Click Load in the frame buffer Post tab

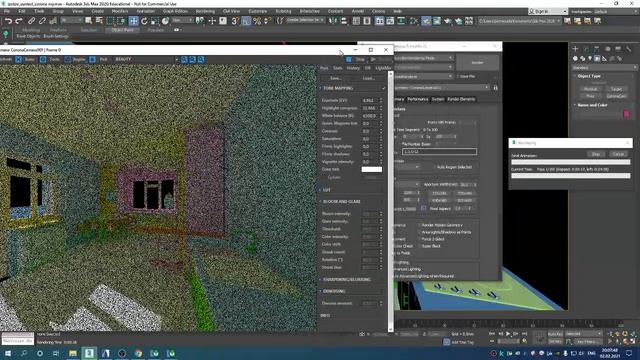(x=369, y=78)
